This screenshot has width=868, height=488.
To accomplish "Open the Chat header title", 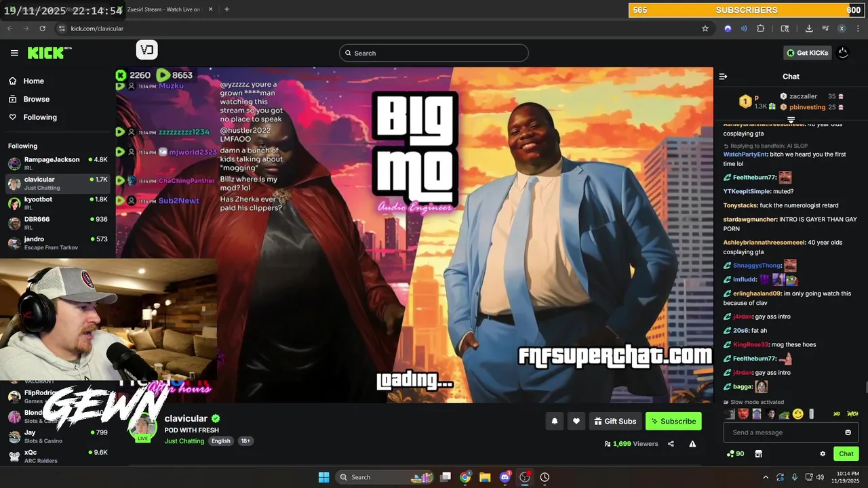I will [x=791, y=77].
